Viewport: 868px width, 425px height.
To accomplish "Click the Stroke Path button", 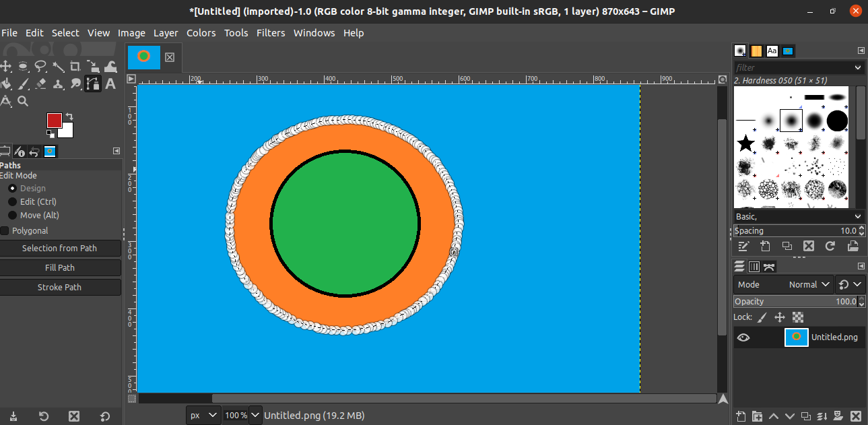I will (60, 288).
